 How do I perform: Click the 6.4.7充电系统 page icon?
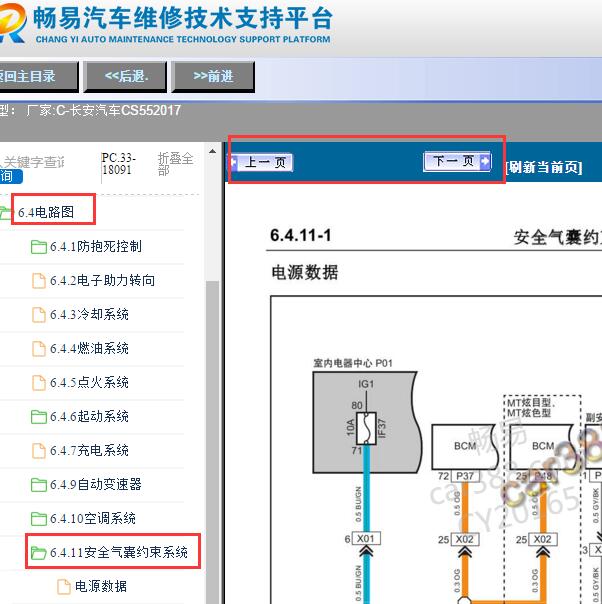[x=39, y=451]
